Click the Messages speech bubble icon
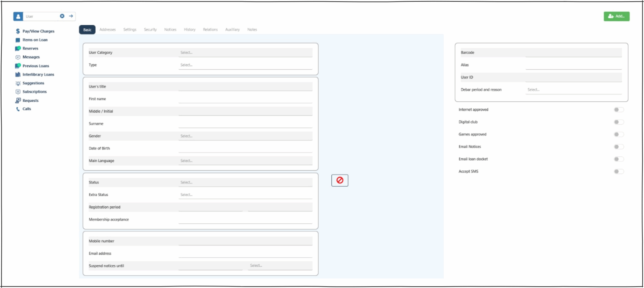 pos(18,57)
